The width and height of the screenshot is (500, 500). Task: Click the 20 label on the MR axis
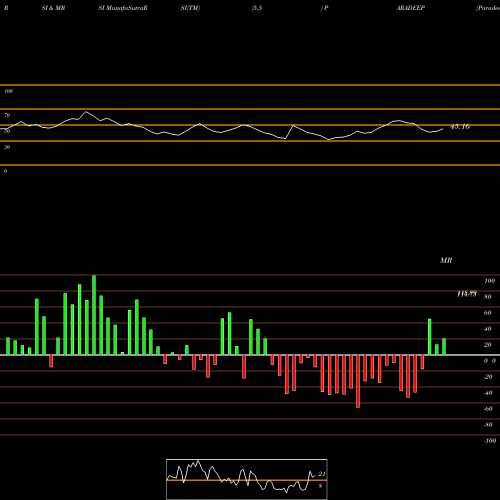click(x=488, y=345)
